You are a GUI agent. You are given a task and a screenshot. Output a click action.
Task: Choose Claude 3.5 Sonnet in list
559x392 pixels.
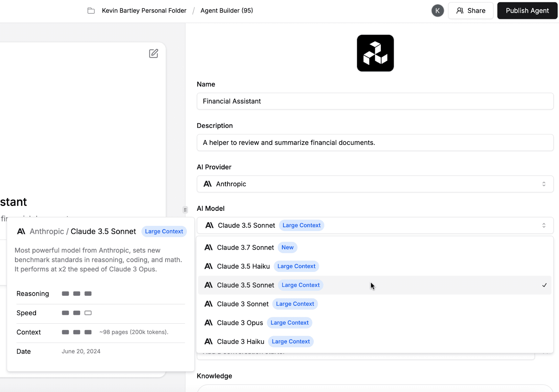click(375, 285)
